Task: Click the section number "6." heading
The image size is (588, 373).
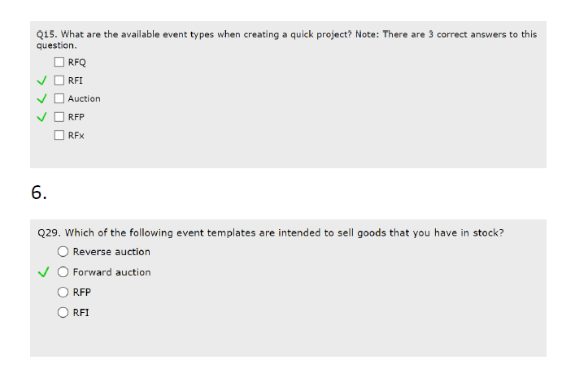Action: click(39, 193)
